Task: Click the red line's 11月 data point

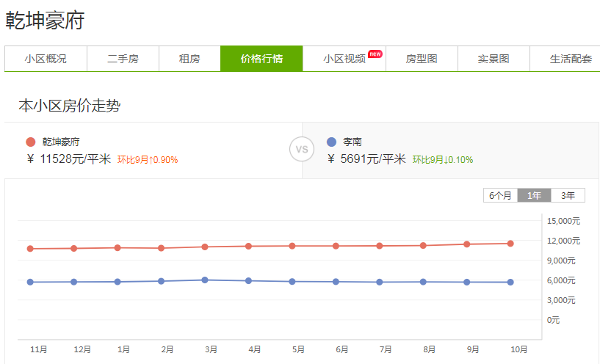Action: [x=30, y=249]
